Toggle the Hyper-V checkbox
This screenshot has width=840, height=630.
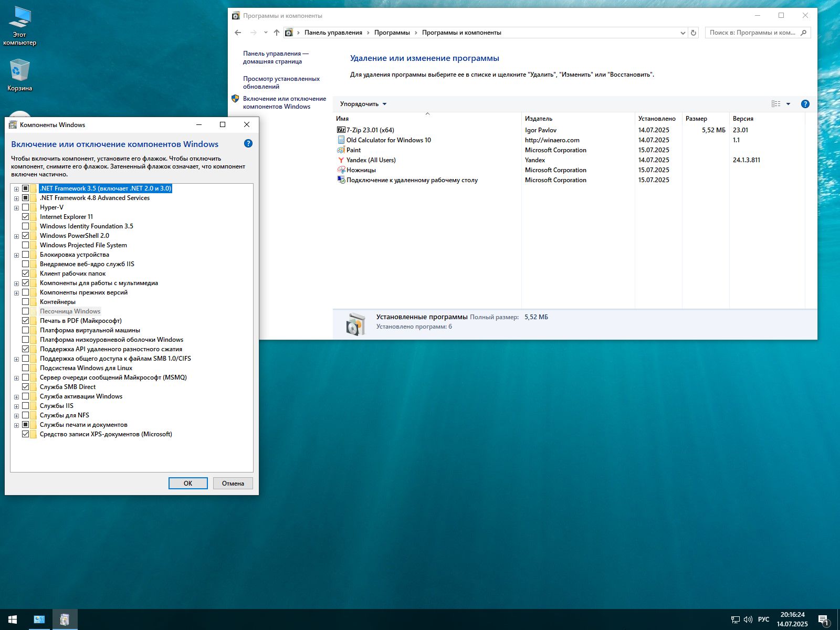pos(25,207)
